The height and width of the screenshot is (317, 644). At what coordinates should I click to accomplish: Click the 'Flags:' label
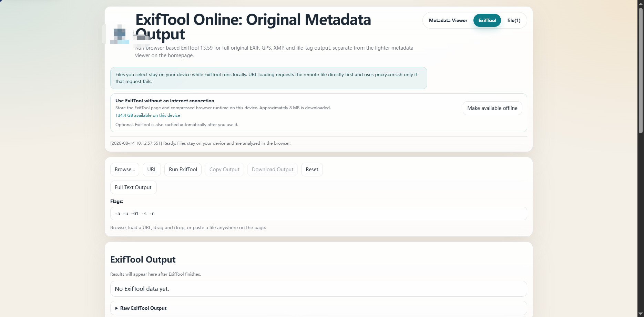117,201
